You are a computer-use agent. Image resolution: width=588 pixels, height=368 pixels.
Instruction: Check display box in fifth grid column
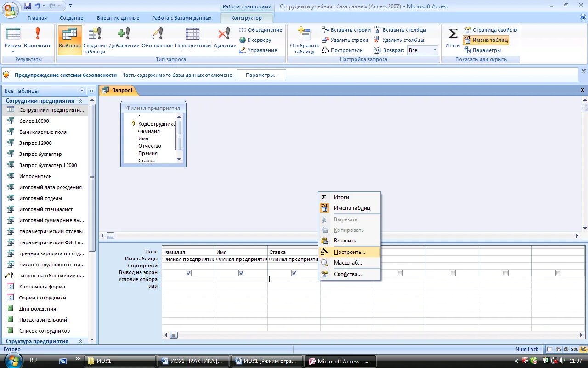pos(400,273)
